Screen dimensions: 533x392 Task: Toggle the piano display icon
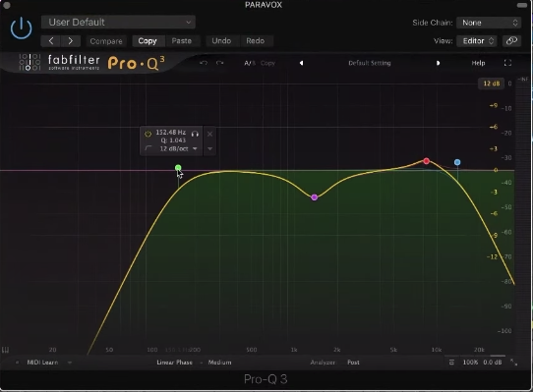[6, 350]
